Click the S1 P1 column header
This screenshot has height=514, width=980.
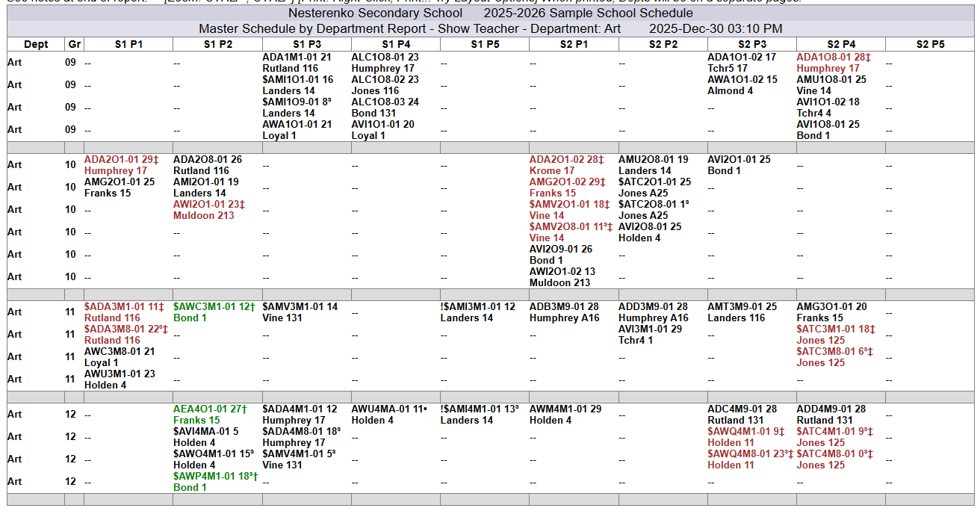click(128, 45)
